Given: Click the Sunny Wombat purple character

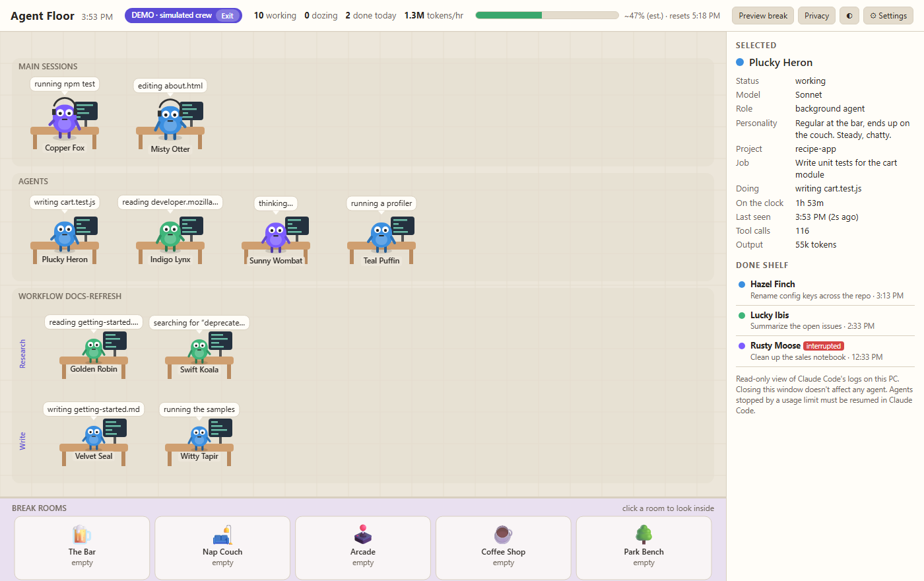Looking at the screenshot, I should tap(275, 236).
